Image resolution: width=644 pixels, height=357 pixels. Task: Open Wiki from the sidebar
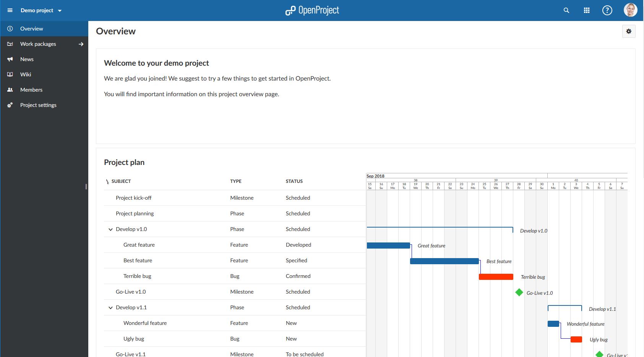(26, 74)
